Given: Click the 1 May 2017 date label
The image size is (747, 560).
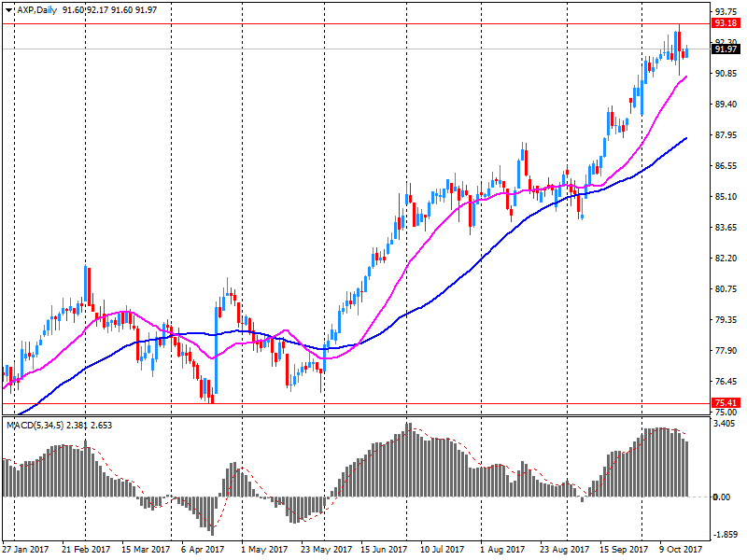Looking at the screenshot, I should 264,550.
